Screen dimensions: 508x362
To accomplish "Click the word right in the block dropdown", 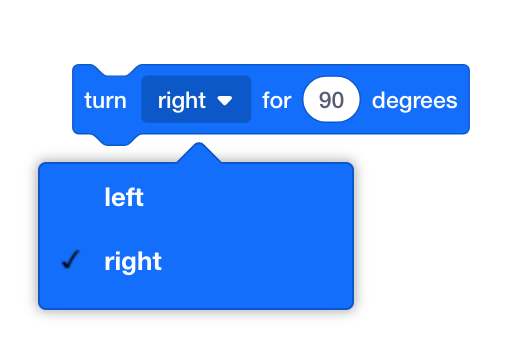I will (182, 101).
